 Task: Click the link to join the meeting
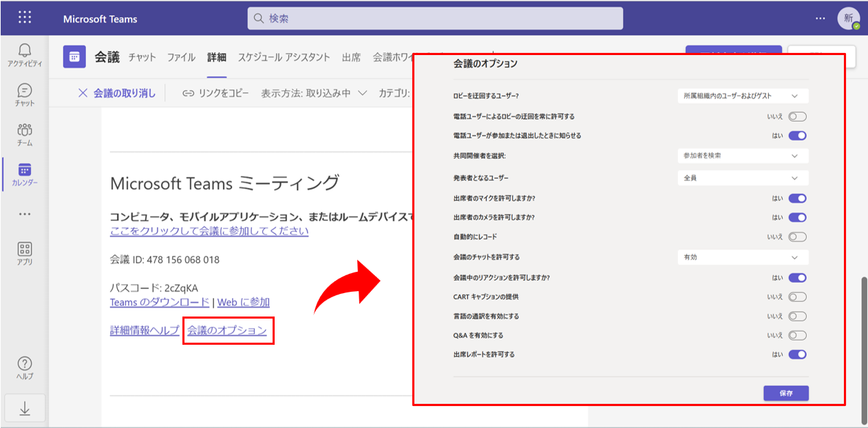[x=209, y=231]
